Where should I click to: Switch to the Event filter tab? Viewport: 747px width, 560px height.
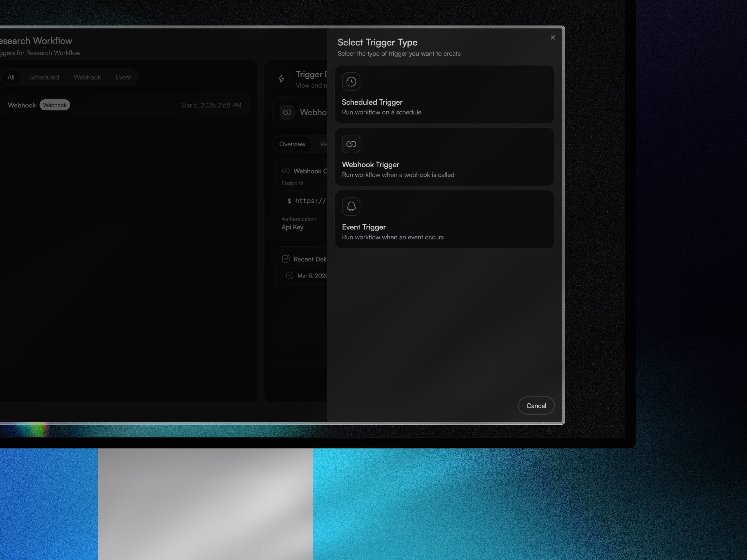point(123,77)
